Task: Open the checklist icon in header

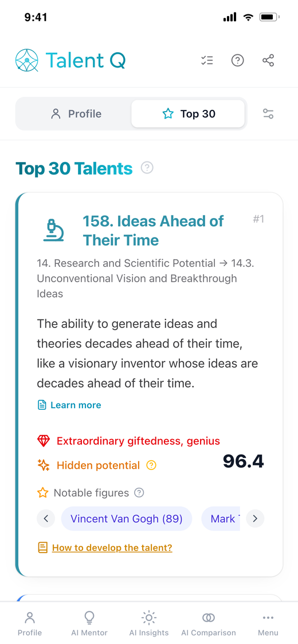Action: [207, 61]
